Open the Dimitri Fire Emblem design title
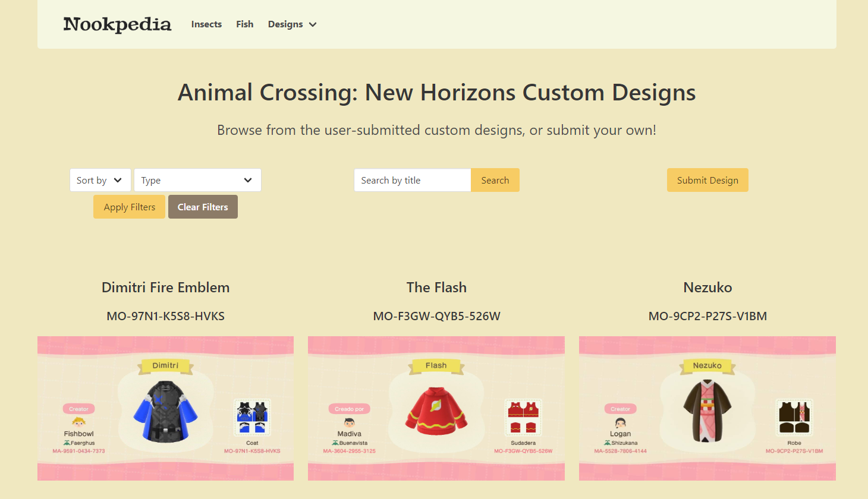This screenshot has width=868, height=499. pyautogui.click(x=165, y=288)
